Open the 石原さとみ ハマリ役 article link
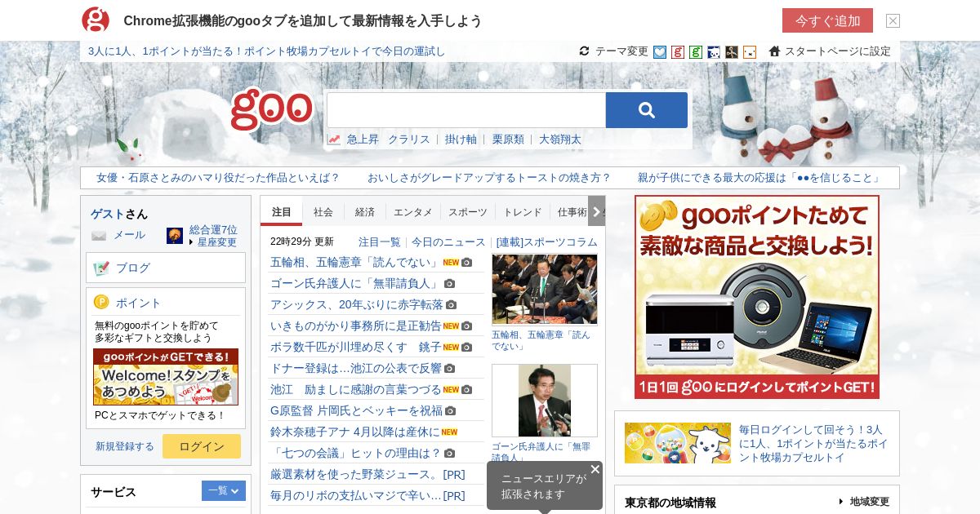This screenshot has height=514, width=980. [x=218, y=178]
